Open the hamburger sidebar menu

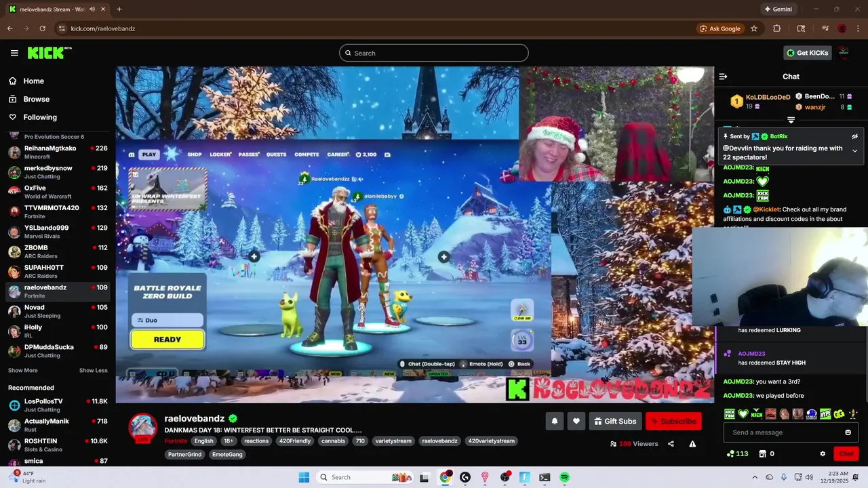click(14, 53)
